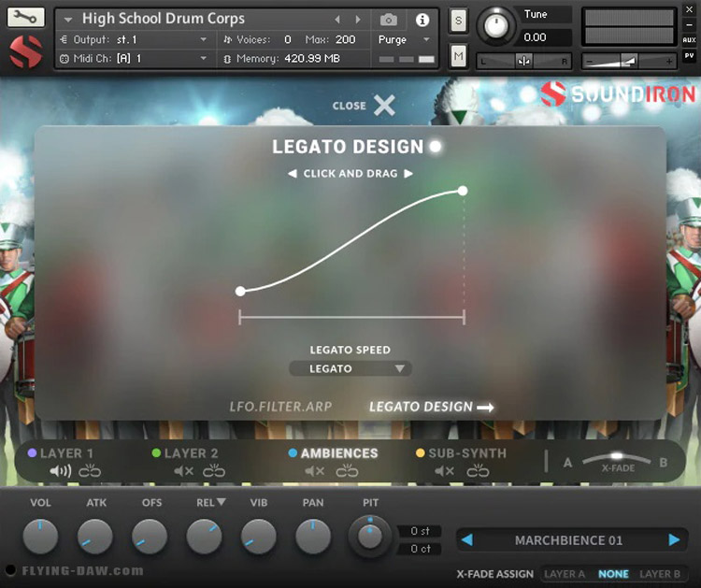Open the camera snapshot view
The width and height of the screenshot is (701, 588).
click(x=389, y=20)
